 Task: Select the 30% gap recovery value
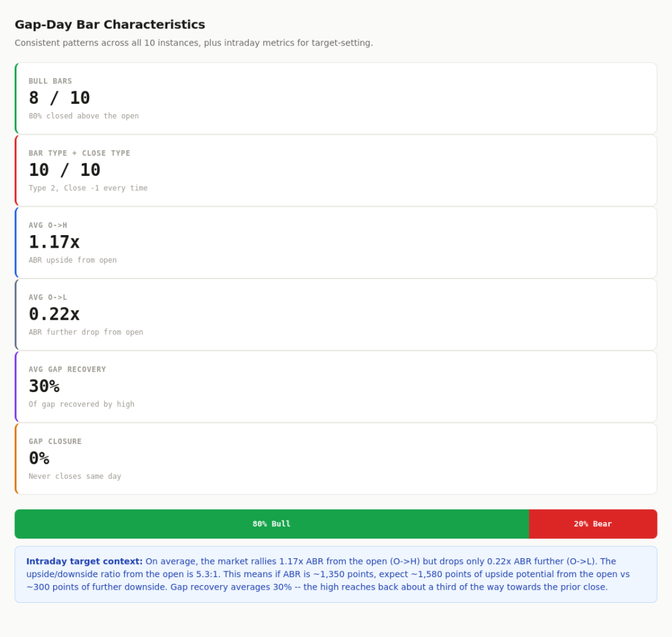tap(44, 386)
